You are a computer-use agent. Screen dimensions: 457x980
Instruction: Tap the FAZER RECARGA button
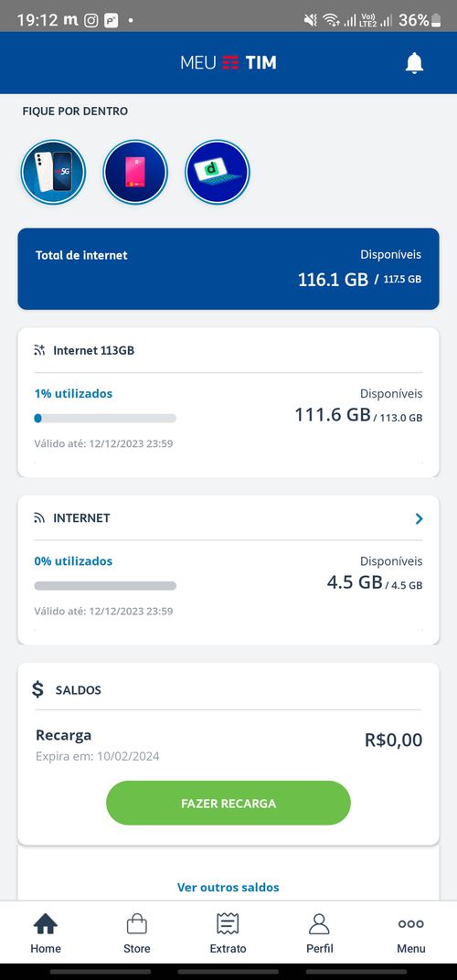[228, 804]
